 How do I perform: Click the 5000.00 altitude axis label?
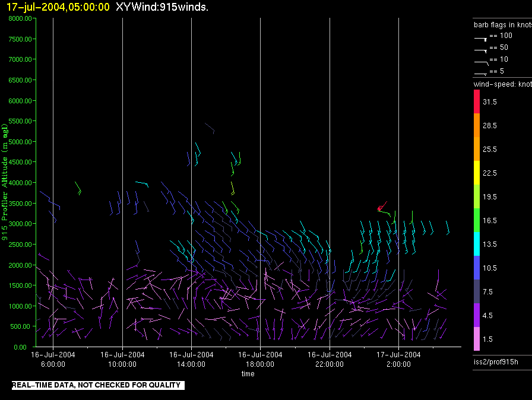coord(20,142)
